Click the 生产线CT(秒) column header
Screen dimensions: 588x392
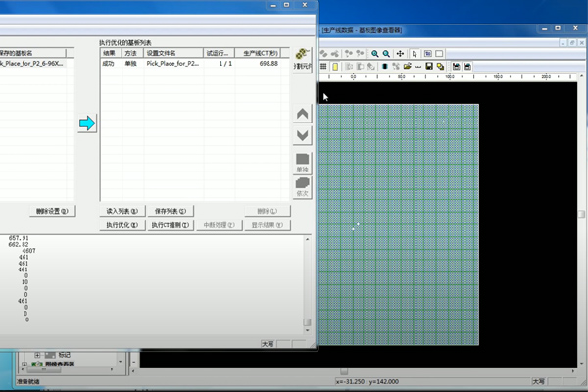[258, 53]
